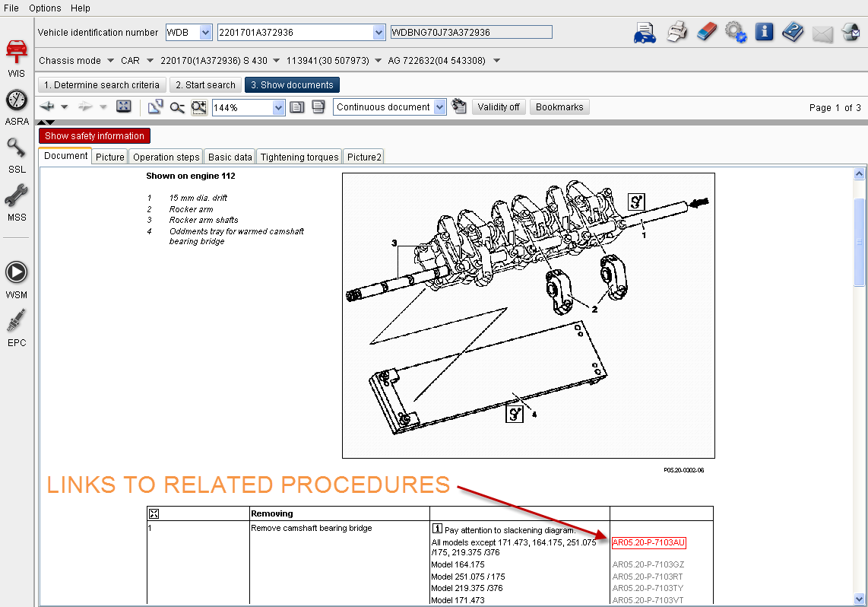Switch to the Document tab

click(x=65, y=156)
